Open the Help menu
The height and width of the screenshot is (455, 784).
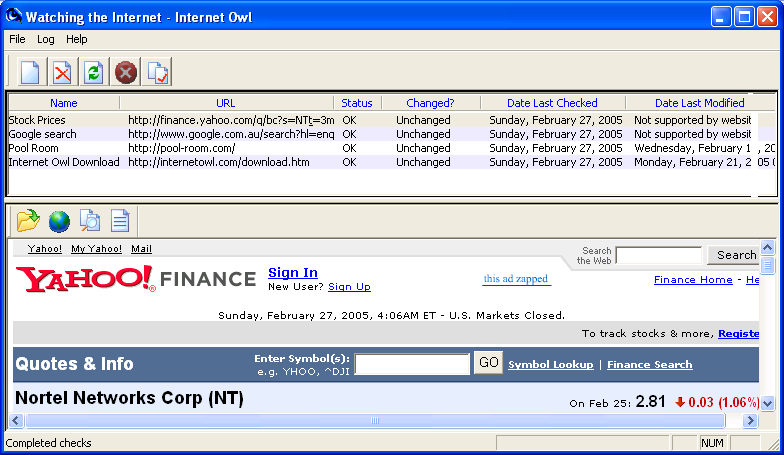[76, 39]
